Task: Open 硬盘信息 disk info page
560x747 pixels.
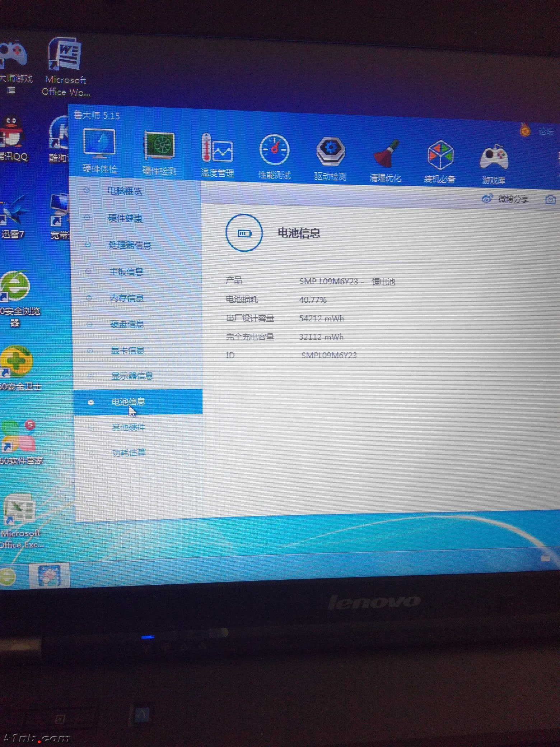Action: 127,324
